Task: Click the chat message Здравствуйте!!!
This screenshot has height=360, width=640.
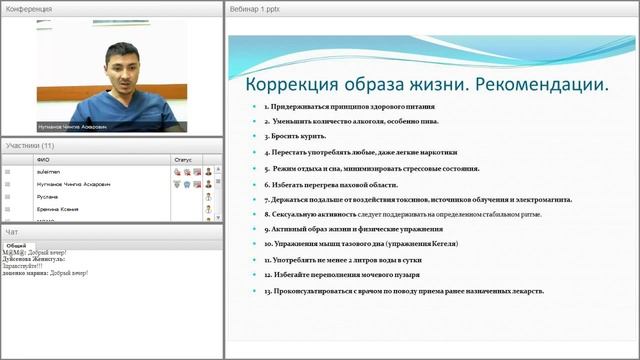Action: click(x=22, y=265)
